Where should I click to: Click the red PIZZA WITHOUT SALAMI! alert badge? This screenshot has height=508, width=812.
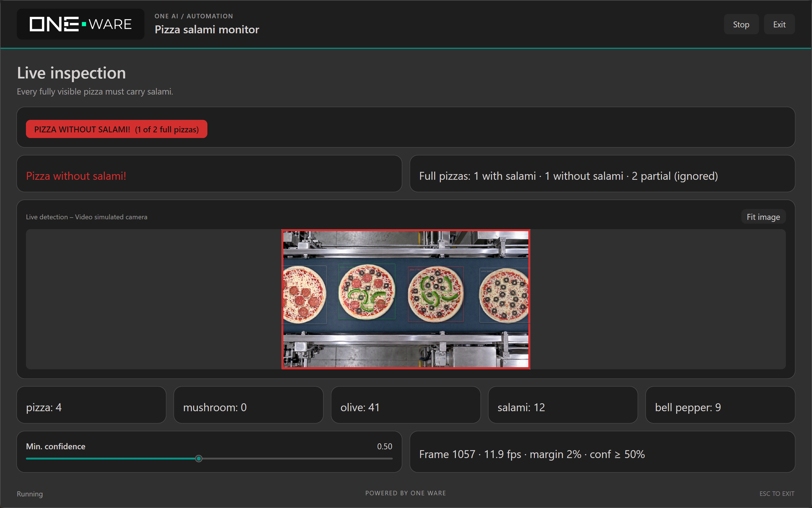point(116,129)
